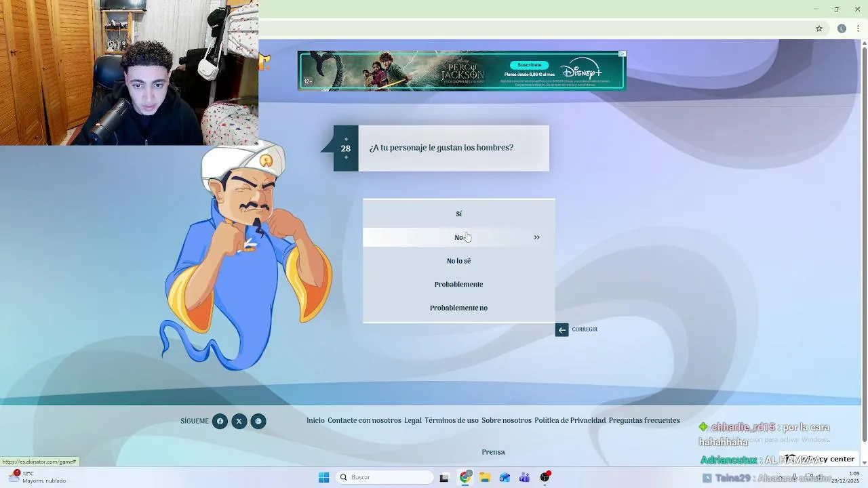Click the Corregir back arrow icon
The height and width of the screenshot is (488, 868).
561,330
